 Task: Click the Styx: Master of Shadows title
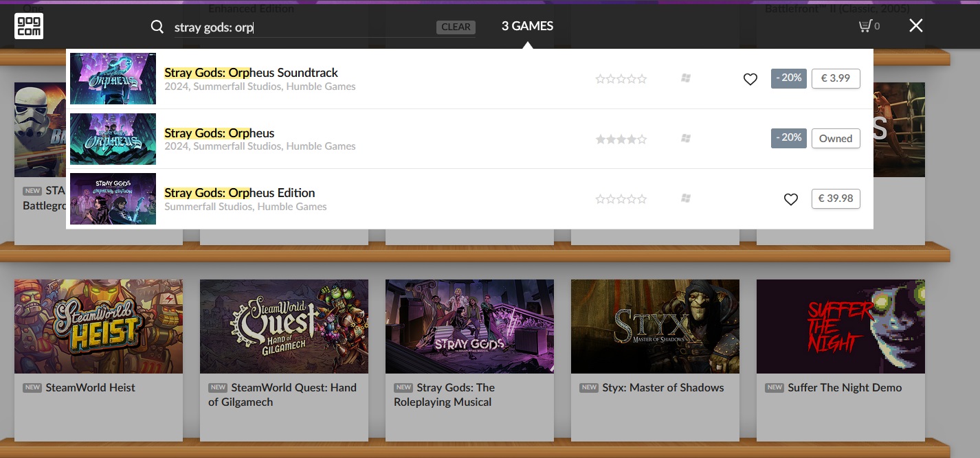[x=663, y=387]
